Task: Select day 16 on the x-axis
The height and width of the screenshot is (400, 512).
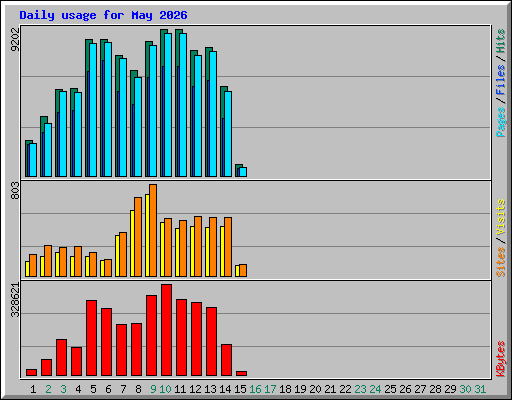Action: [x=255, y=389]
